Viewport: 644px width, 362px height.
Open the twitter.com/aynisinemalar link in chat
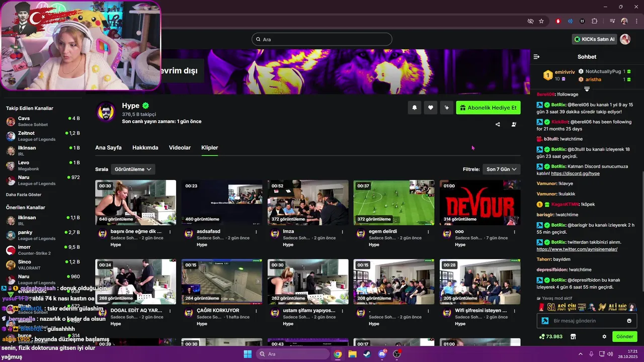[x=577, y=249]
